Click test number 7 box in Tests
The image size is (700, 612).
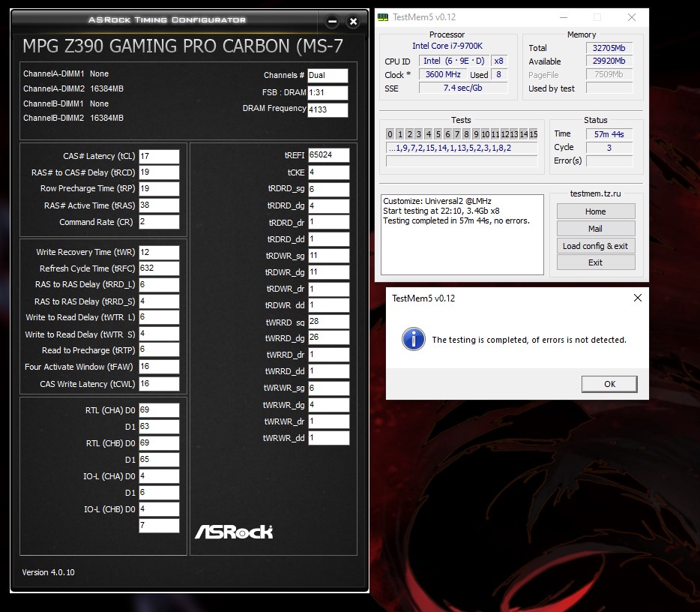point(456,134)
